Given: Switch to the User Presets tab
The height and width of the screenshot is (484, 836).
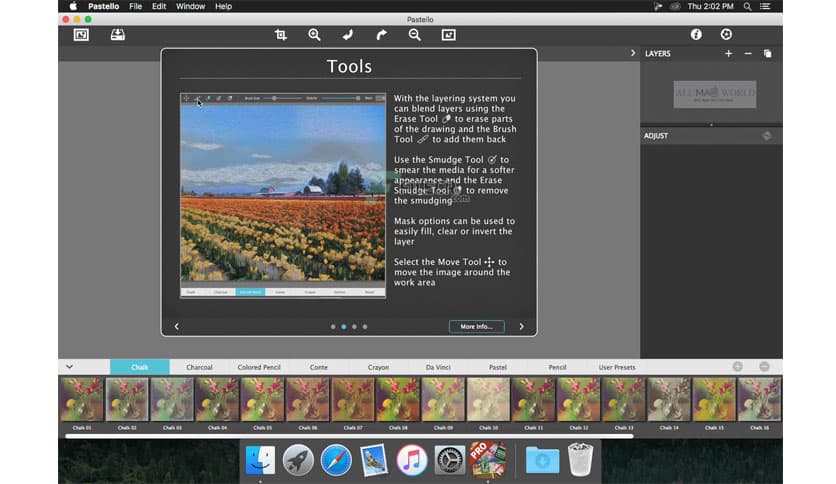Looking at the screenshot, I should (x=617, y=367).
